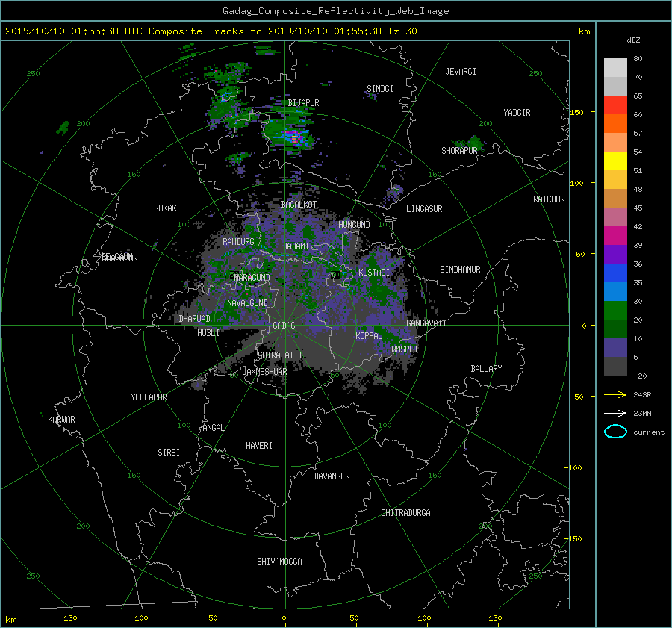The height and width of the screenshot is (628, 672).
Task: Click the KUSTAGI city label
Action: point(374,273)
